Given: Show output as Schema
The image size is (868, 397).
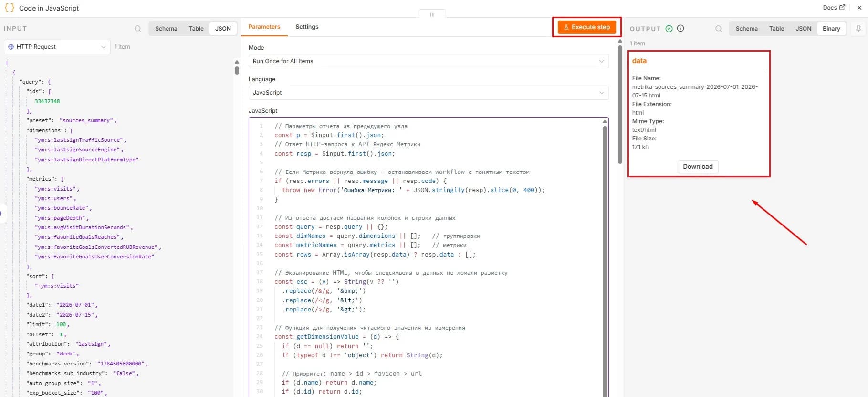Looking at the screenshot, I should coord(747,29).
